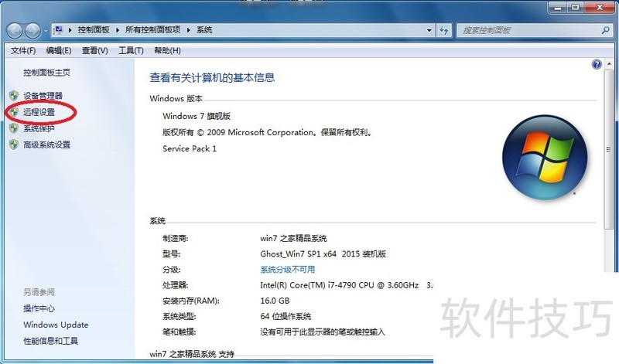Minimize the System window

(x=558, y=7)
